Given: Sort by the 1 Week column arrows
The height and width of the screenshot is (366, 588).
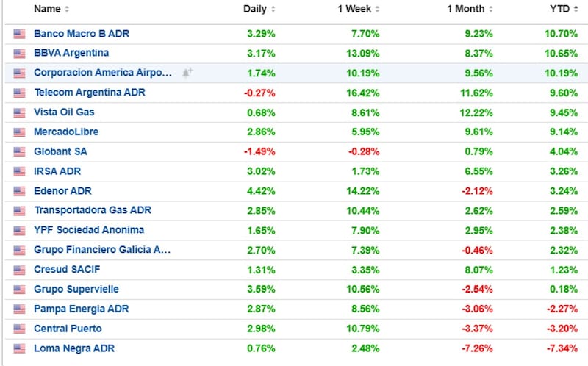Looking at the screenshot, I should (378, 10).
